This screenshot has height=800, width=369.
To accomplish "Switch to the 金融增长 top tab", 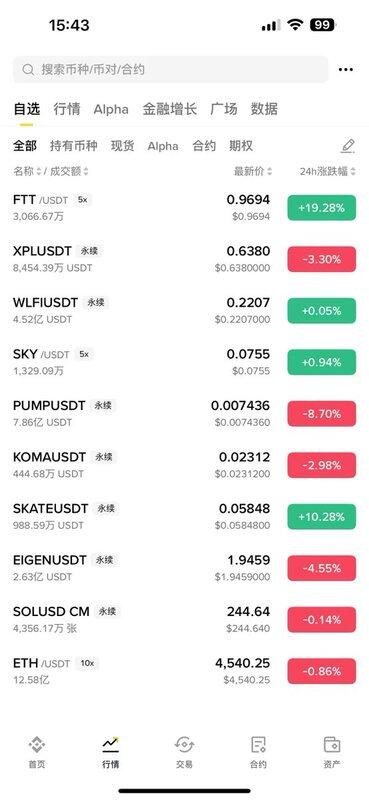I will point(169,109).
